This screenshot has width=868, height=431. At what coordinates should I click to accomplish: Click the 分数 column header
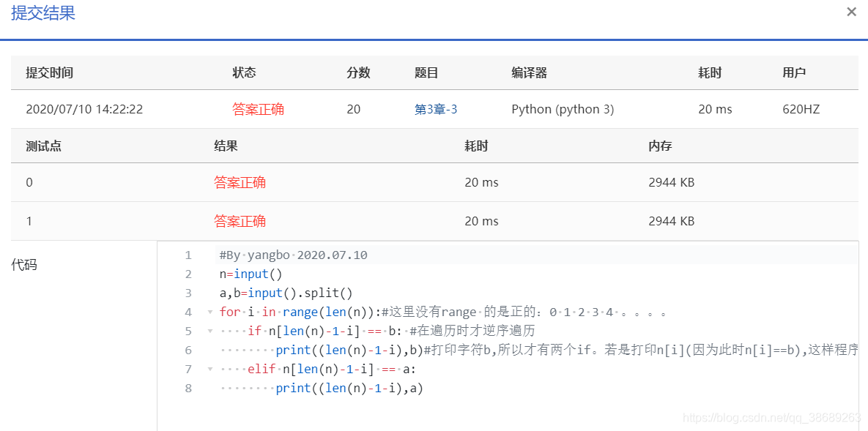click(359, 72)
